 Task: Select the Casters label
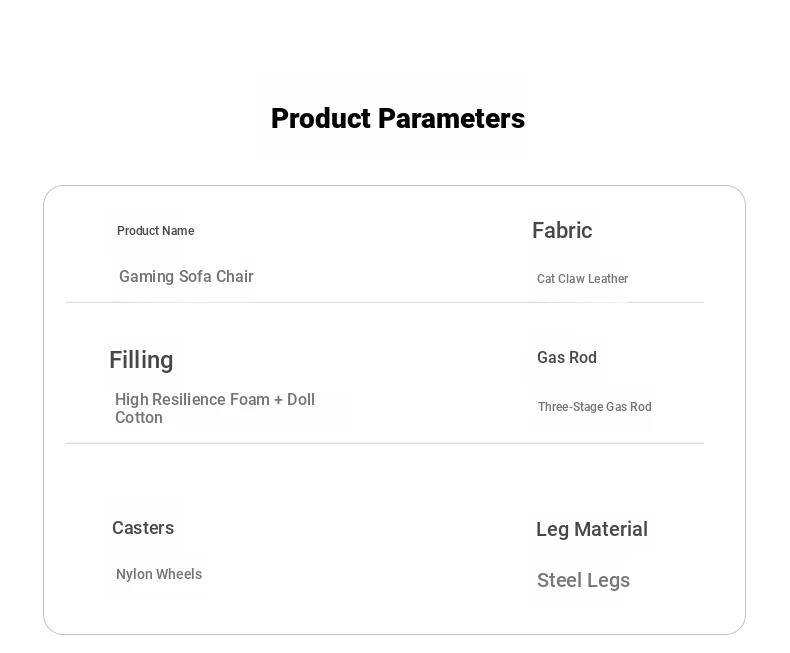tap(143, 528)
